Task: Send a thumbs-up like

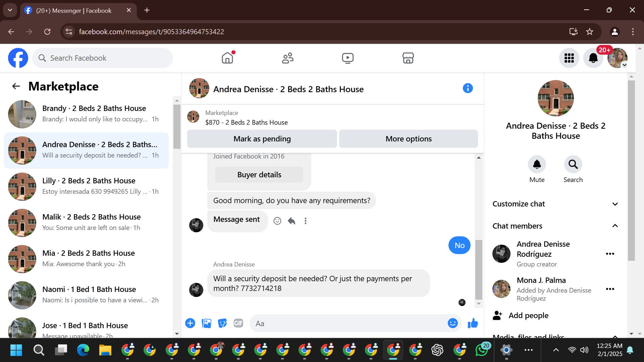Action: (473, 323)
